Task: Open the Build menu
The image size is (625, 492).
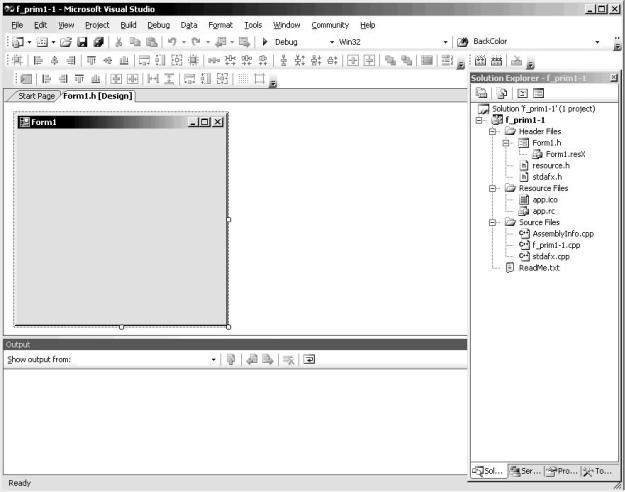Action: [x=128, y=25]
